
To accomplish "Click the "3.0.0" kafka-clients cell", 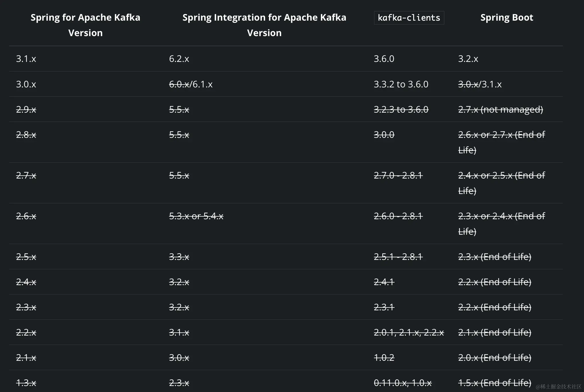I will point(384,135).
